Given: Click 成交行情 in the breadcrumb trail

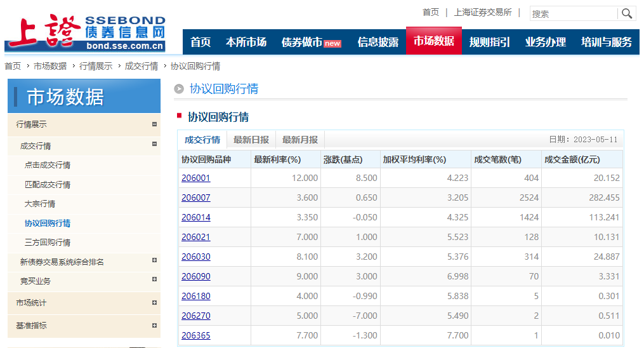Looking at the screenshot, I should [x=141, y=66].
